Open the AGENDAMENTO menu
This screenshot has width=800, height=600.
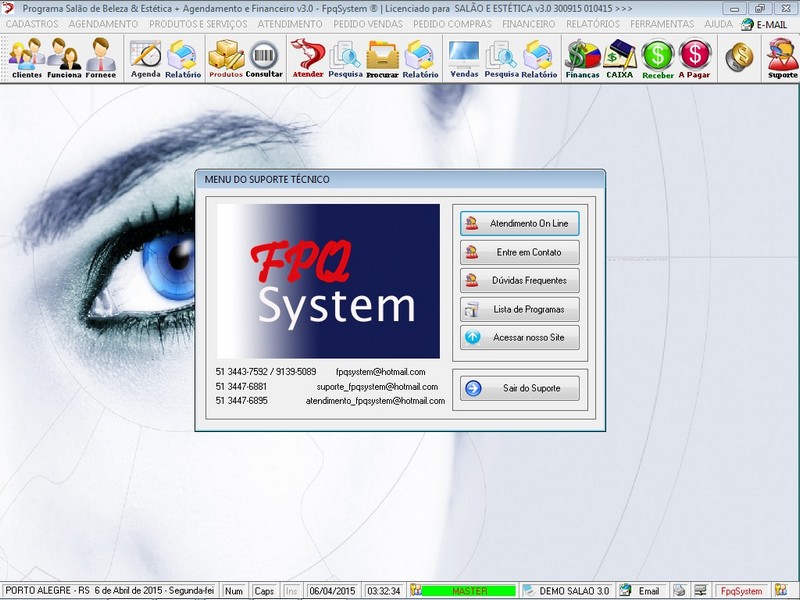[x=103, y=24]
